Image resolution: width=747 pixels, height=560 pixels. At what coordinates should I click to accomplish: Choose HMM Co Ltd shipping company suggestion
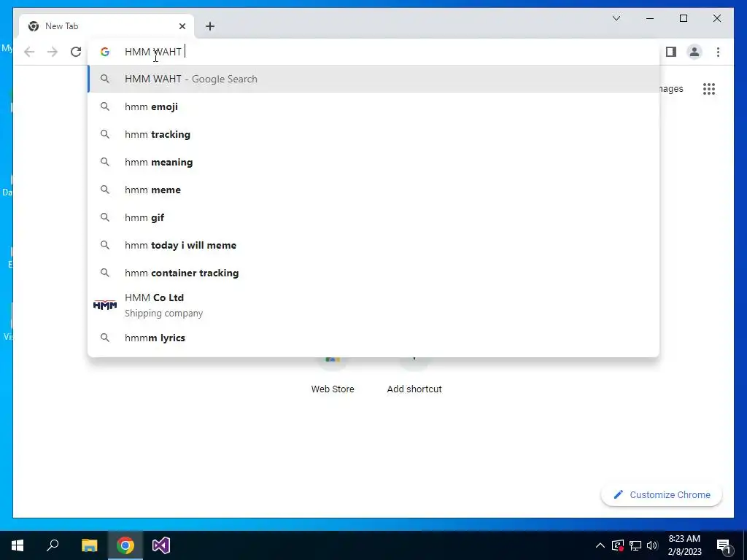click(373, 306)
